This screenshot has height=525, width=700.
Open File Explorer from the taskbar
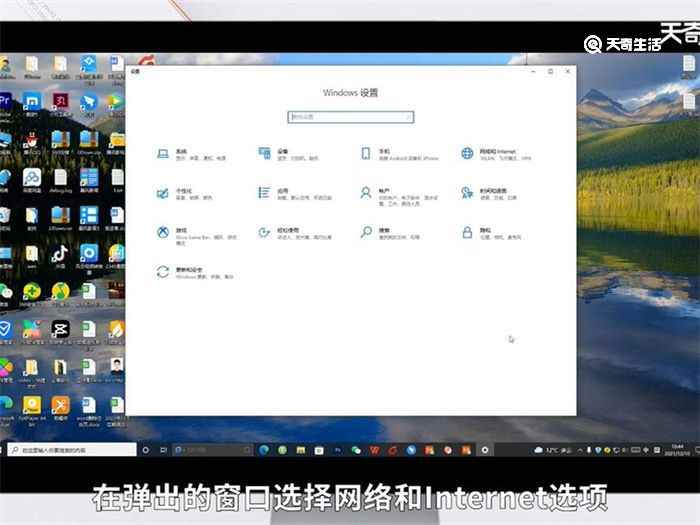301,450
